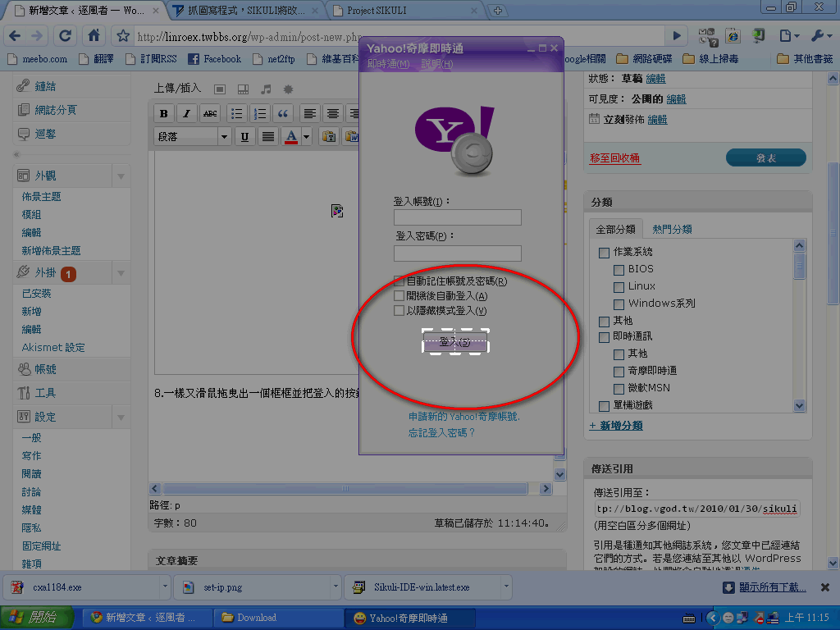The image size is (840, 630).
Task: Apply strikethrough ABC formatting
Action: click(210, 113)
